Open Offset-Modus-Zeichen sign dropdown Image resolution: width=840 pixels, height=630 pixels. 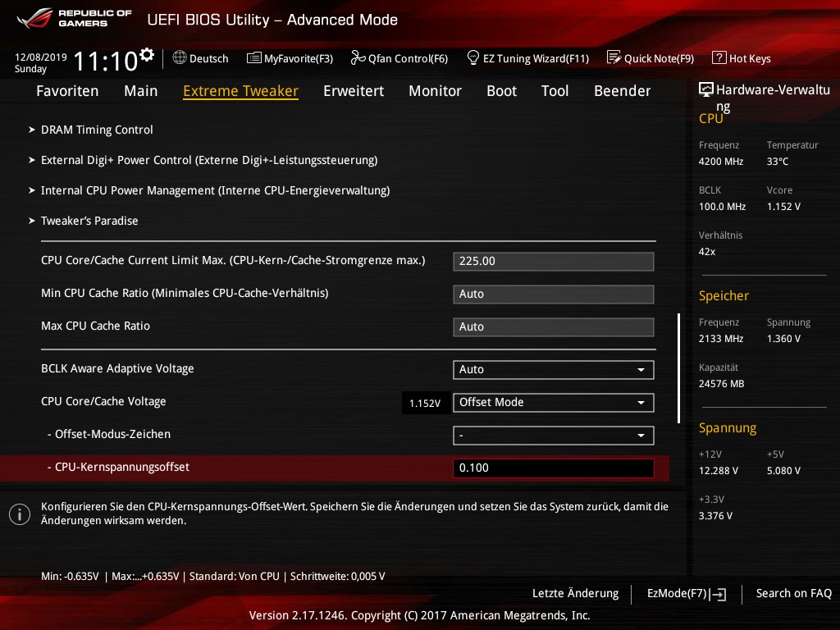pos(554,435)
